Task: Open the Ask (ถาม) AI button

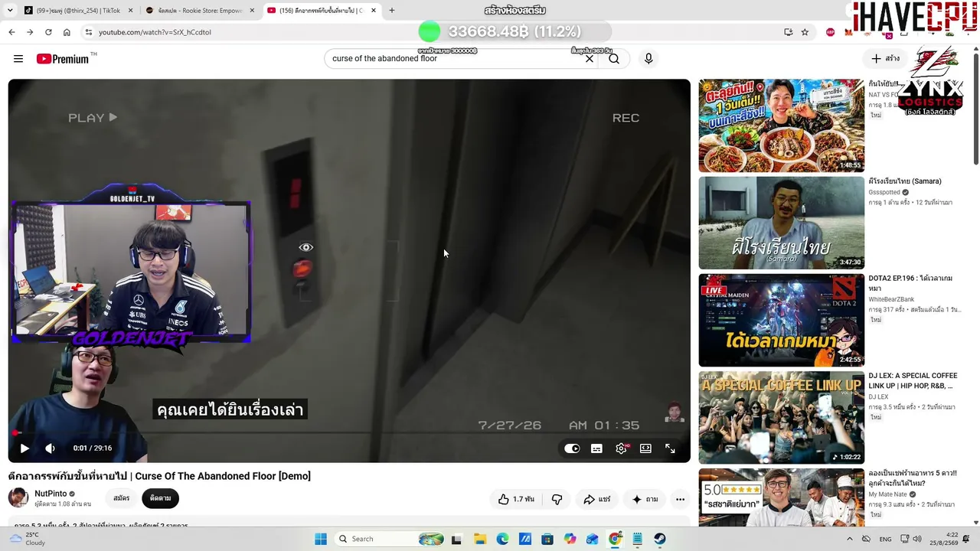Action: [x=645, y=499]
